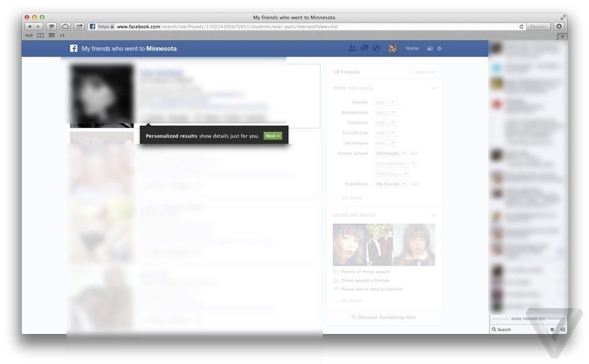Open the Gender Add dropdown
Viewport: 589px width, 364px height.
pyautogui.click(x=385, y=102)
